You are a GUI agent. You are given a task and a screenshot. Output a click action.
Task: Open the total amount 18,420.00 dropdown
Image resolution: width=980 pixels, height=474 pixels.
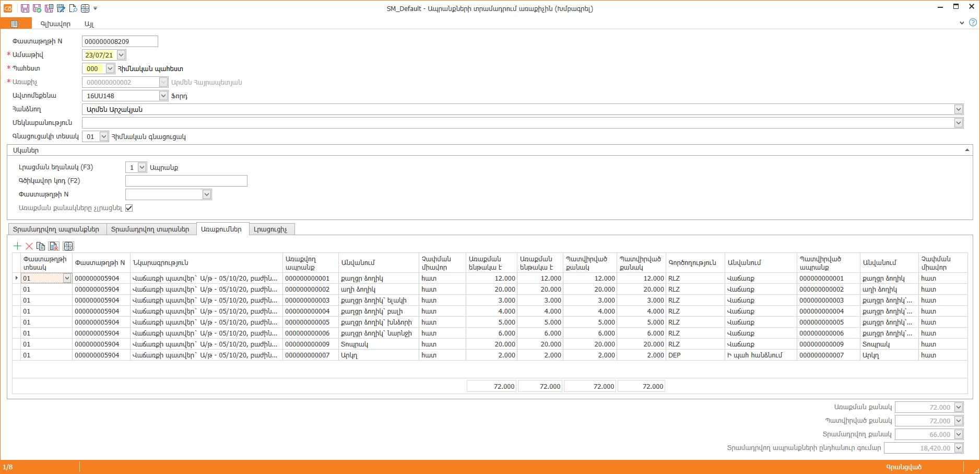(x=959, y=448)
